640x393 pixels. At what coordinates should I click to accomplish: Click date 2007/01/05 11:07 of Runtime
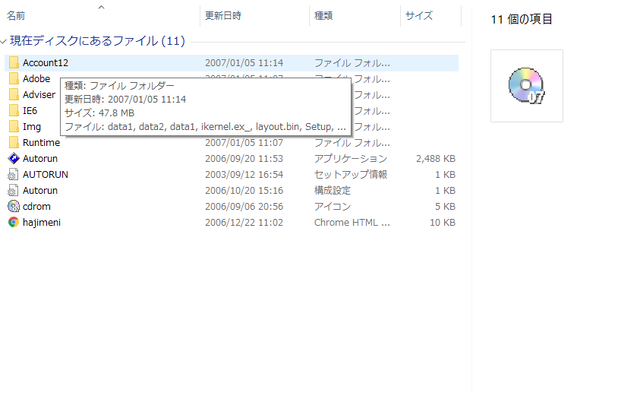click(244, 143)
